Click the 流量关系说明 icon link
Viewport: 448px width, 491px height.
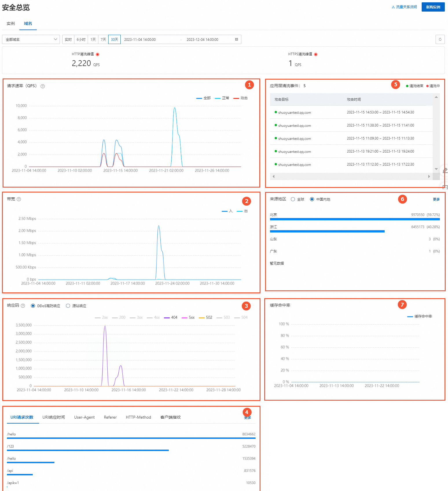[x=404, y=7]
